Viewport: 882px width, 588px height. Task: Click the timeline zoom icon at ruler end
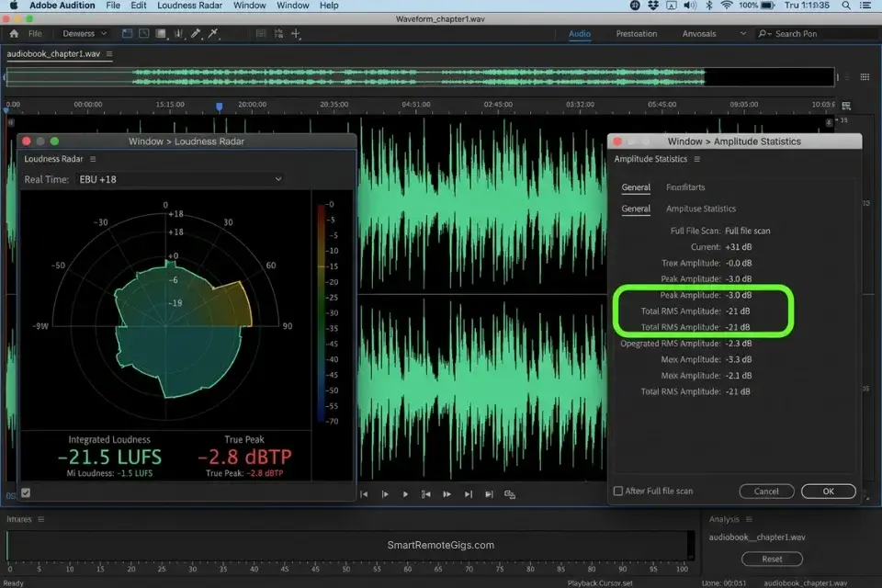coord(846,106)
